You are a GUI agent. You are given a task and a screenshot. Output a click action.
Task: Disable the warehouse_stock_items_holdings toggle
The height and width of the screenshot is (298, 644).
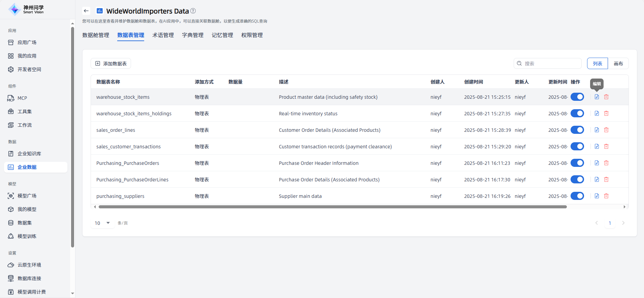(x=577, y=114)
